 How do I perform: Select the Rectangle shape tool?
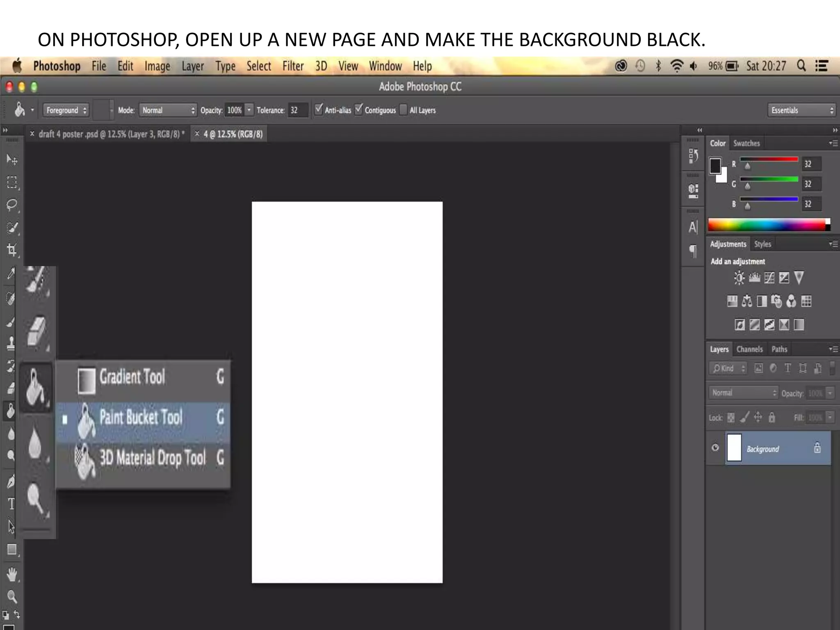pyautogui.click(x=12, y=549)
